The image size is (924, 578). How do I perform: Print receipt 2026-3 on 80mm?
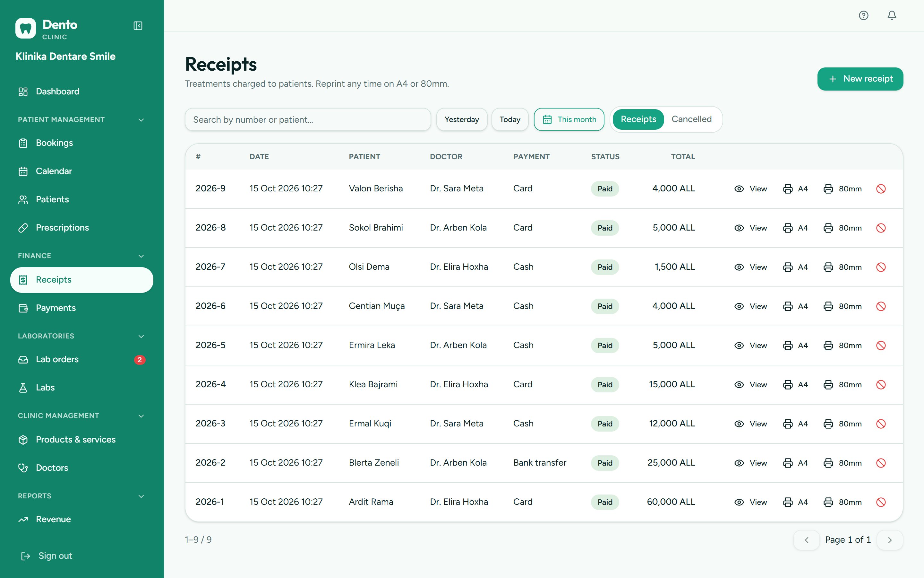pyautogui.click(x=842, y=424)
